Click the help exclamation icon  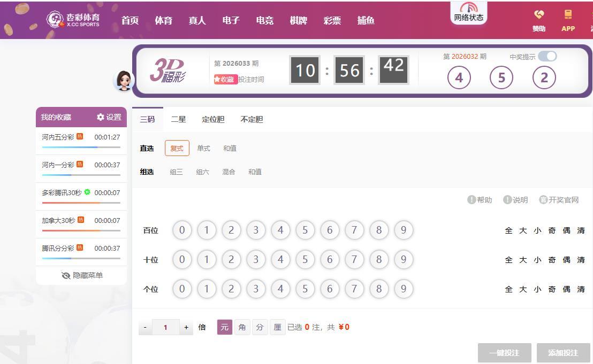coord(471,200)
